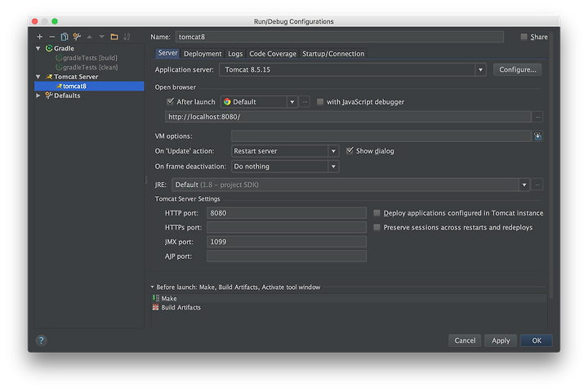The image size is (588, 392).
Task: Select gradleTests [build] configuration
Action: tap(89, 58)
